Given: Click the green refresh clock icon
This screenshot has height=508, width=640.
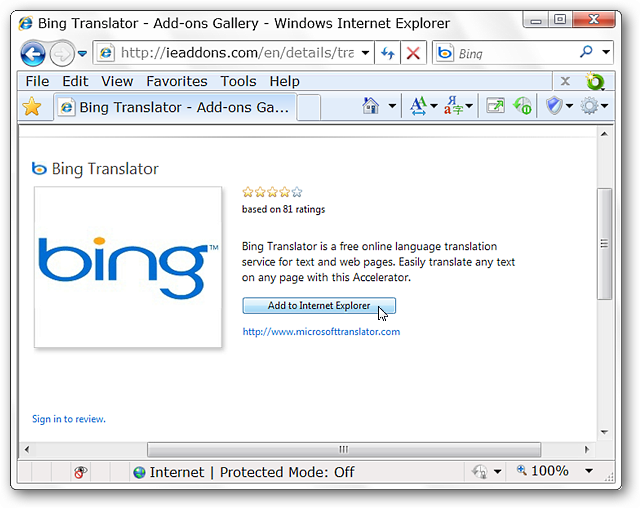Looking at the screenshot, I should (522, 106).
